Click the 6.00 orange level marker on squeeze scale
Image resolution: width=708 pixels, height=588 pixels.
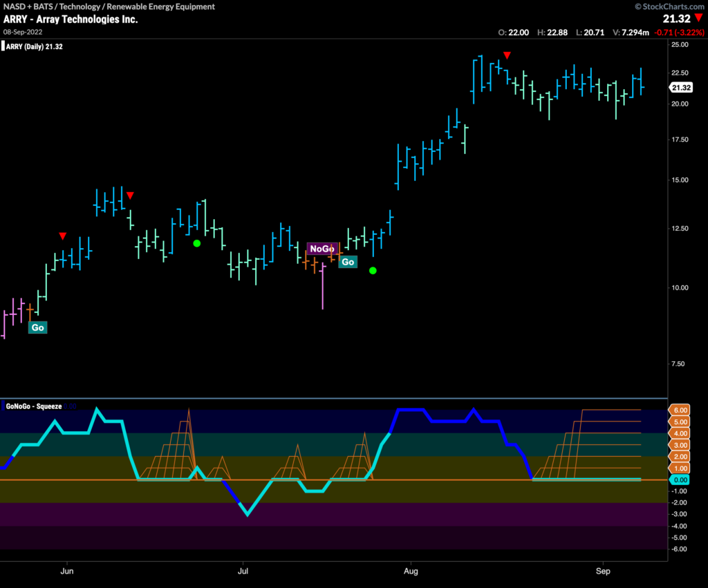pos(680,410)
